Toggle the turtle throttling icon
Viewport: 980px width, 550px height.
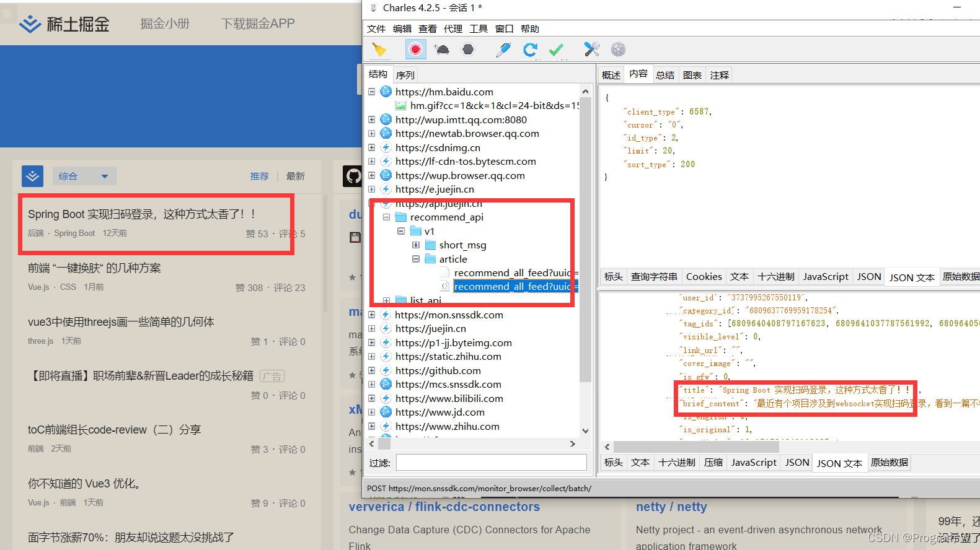pyautogui.click(x=442, y=50)
